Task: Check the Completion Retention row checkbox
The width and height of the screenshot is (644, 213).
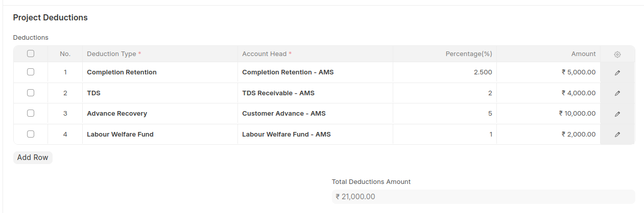Action: 31,72
